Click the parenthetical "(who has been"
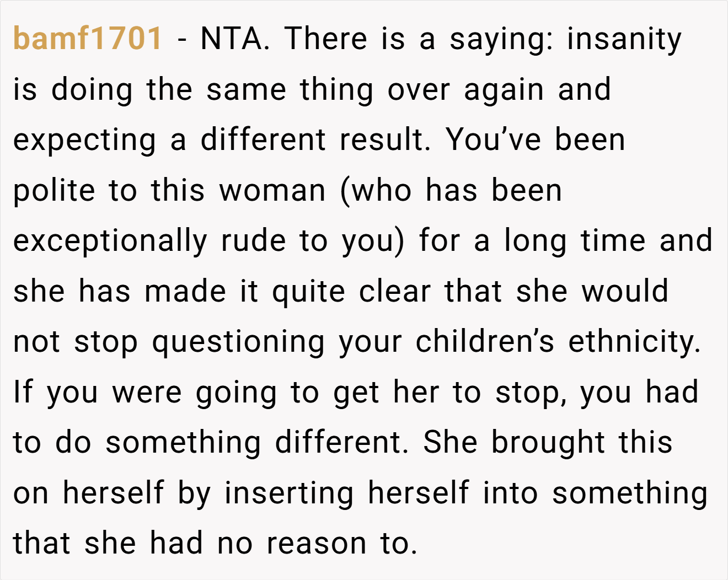Screen dimensions: 728x580 coord(451,191)
